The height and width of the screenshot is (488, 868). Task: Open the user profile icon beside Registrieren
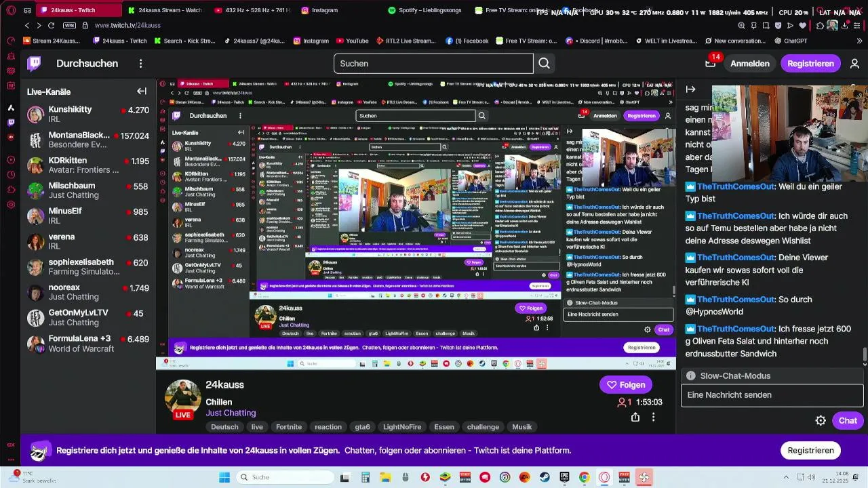point(854,64)
